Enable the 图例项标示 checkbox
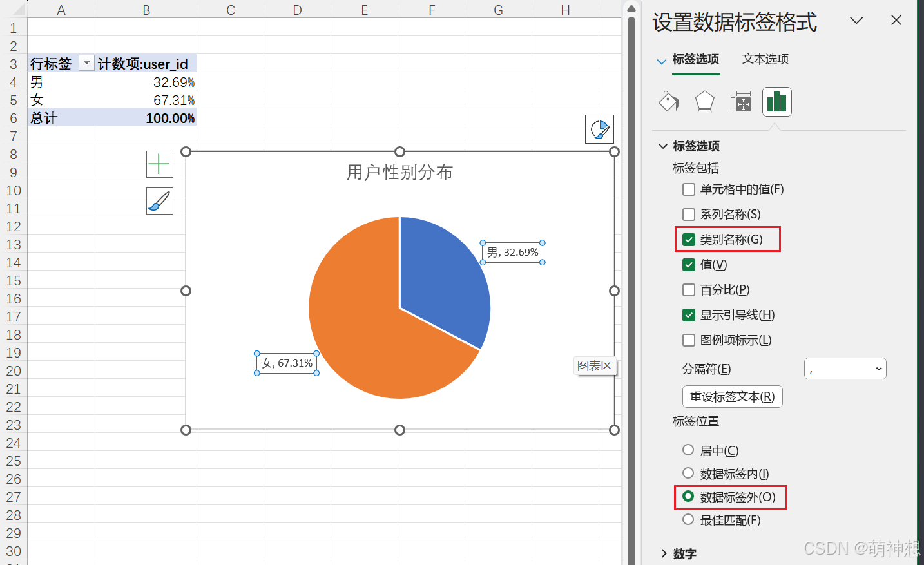 [x=689, y=340]
